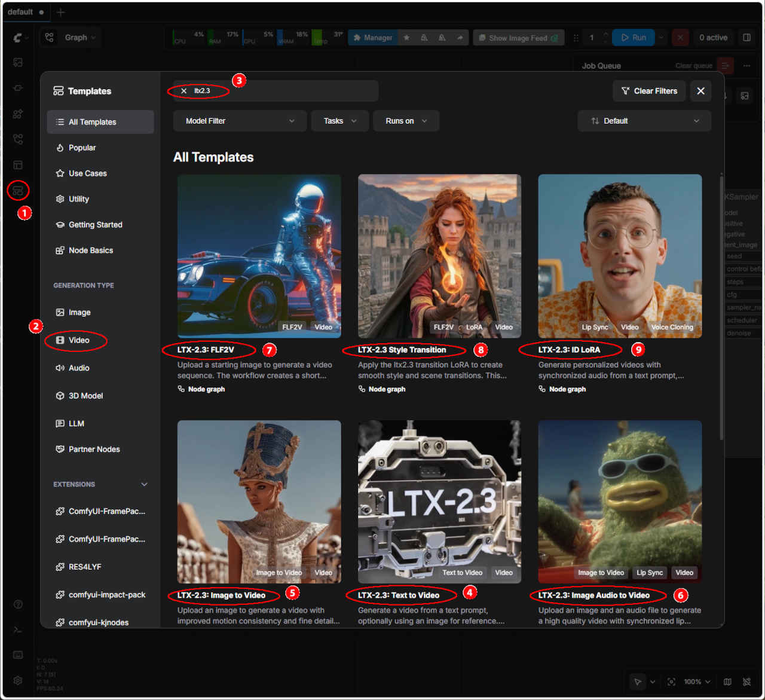Open the keyboard shortcuts icon
Viewport: 765px width, 700px height.
coord(18,655)
